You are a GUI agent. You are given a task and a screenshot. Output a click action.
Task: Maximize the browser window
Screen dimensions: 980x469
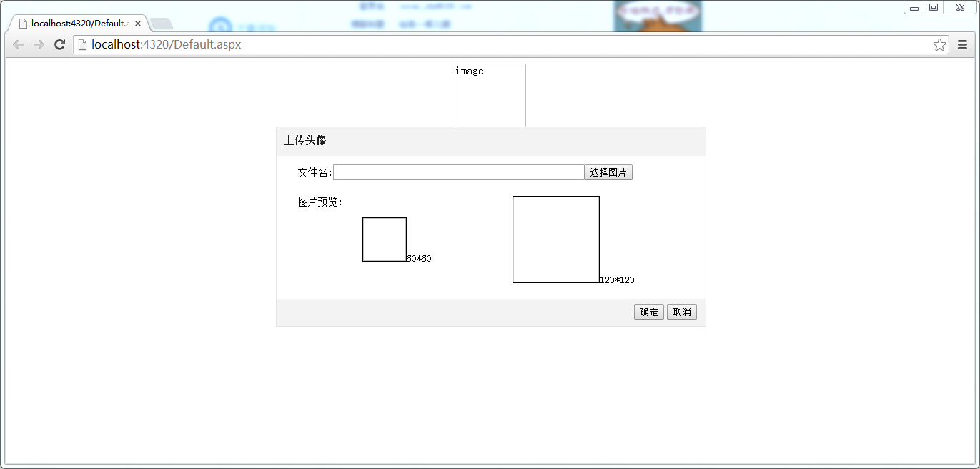click(934, 7)
